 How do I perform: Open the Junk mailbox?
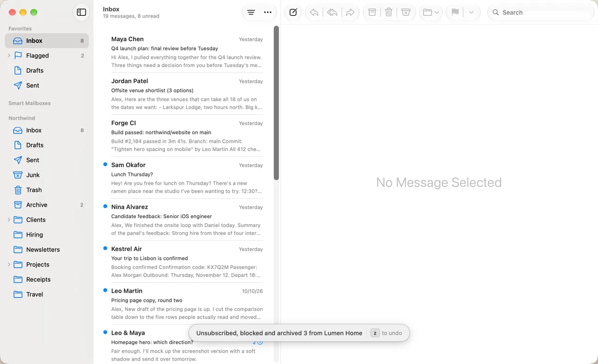coord(47,175)
